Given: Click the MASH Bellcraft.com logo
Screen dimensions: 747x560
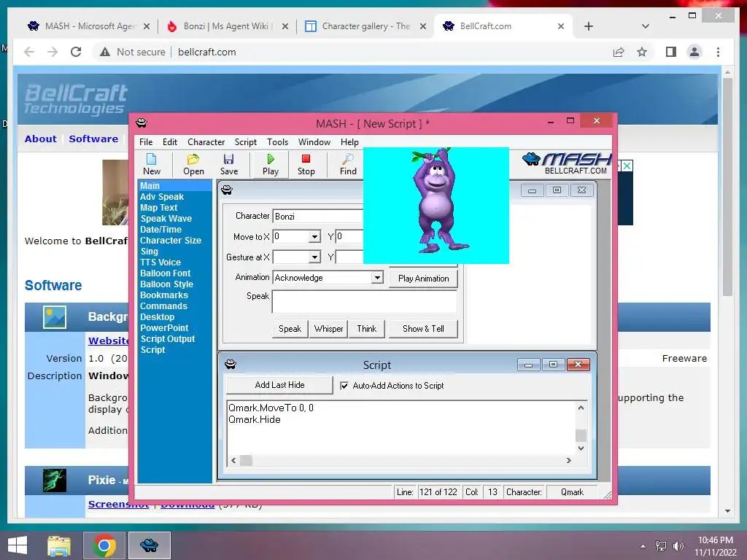Looking at the screenshot, I should point(567,164).
